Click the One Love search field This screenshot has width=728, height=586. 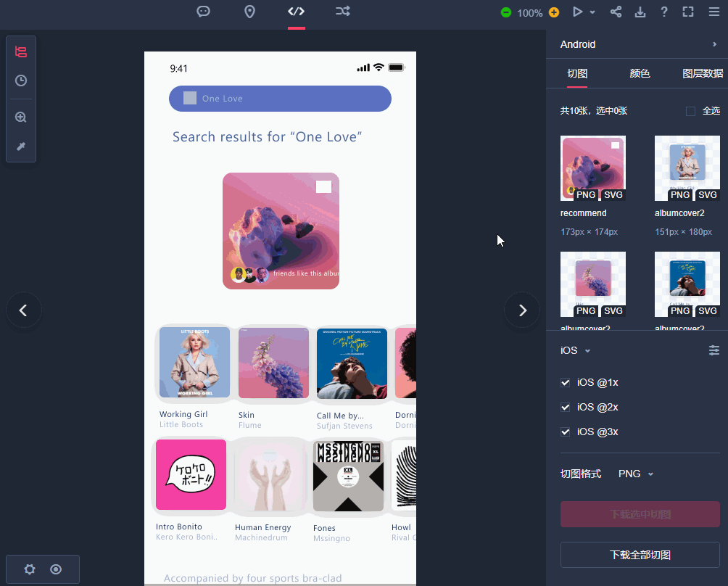pos(280,99)
